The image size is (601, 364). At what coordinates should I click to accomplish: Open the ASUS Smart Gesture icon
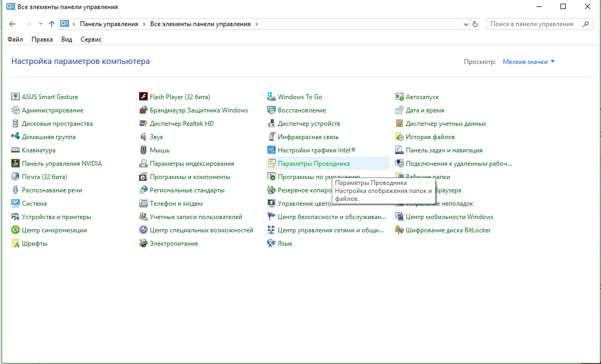click(15, 97)
